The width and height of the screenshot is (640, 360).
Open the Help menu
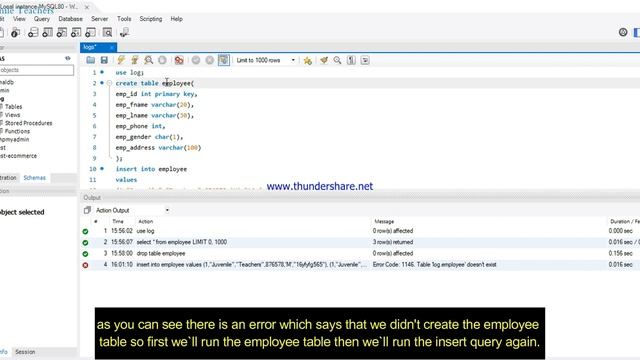(x=176, y=19)
